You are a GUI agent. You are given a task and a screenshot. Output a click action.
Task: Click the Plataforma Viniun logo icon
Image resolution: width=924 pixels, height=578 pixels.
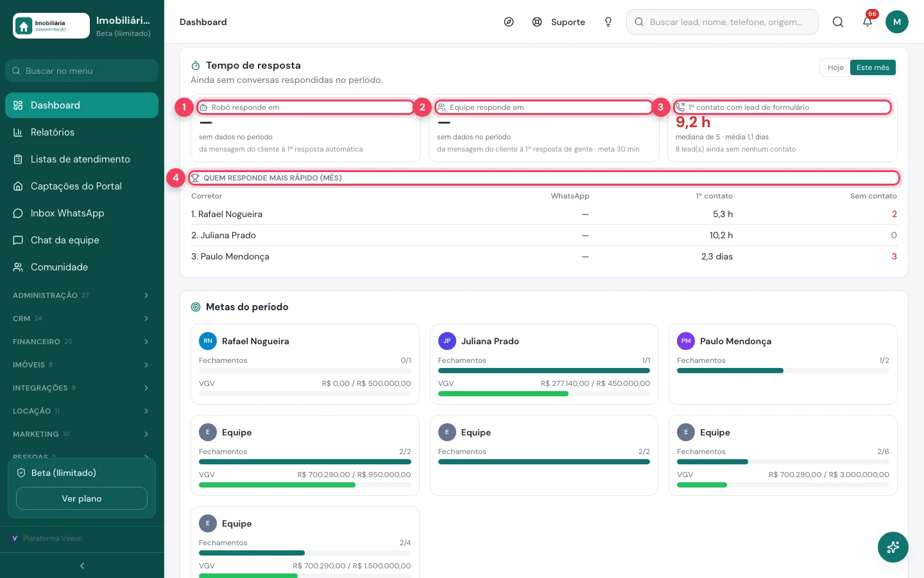tap(15, 538)
